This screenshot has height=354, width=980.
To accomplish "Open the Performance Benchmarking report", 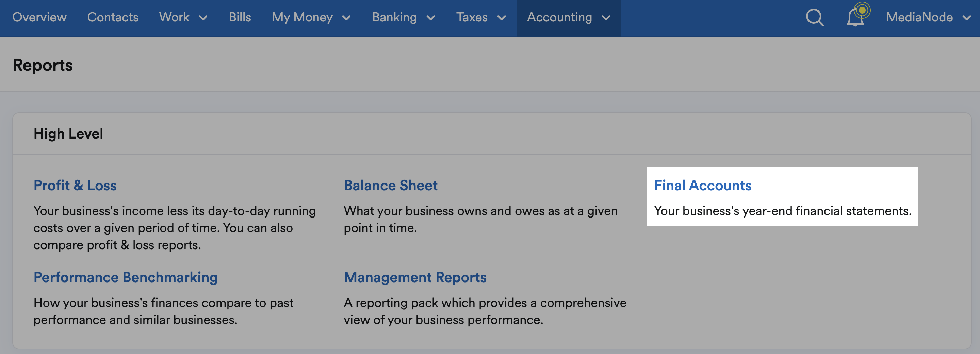I will (126, 277).
